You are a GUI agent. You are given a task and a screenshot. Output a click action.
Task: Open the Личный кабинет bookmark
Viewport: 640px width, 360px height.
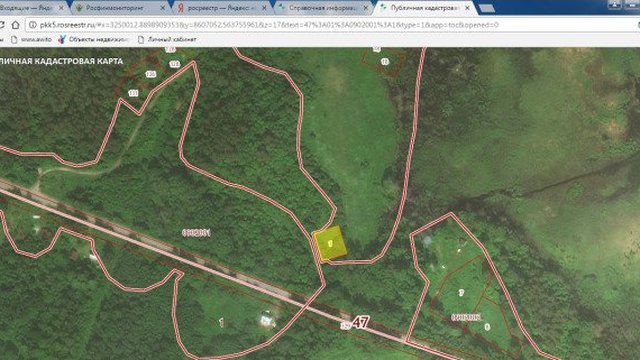[x=167, y=40]
